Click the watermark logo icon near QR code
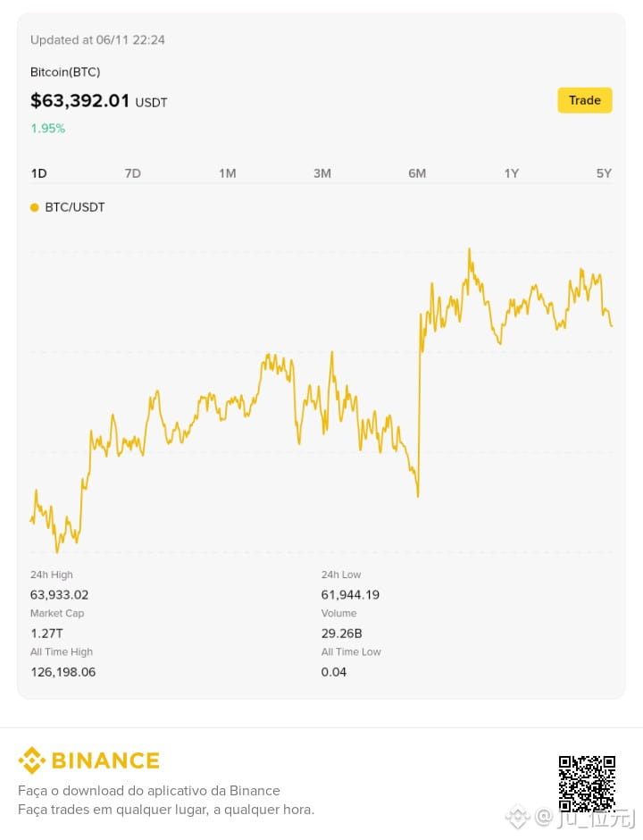This screenshot has height=840, width=643. (x=517, y=817)
